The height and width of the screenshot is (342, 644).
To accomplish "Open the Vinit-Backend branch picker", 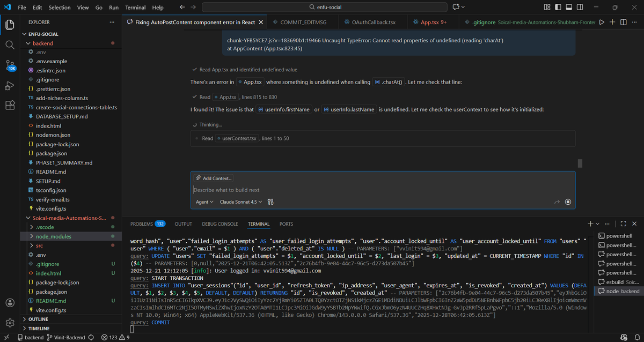I will (68, 337).
